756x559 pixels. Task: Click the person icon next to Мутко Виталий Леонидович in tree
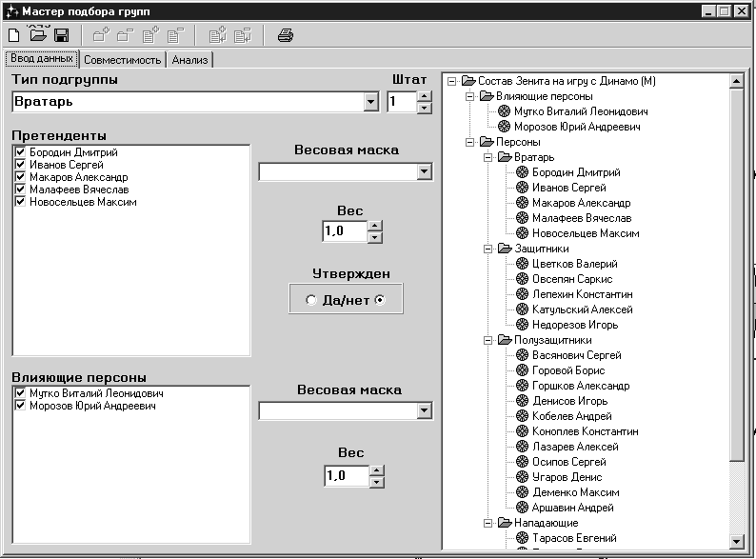504,111
